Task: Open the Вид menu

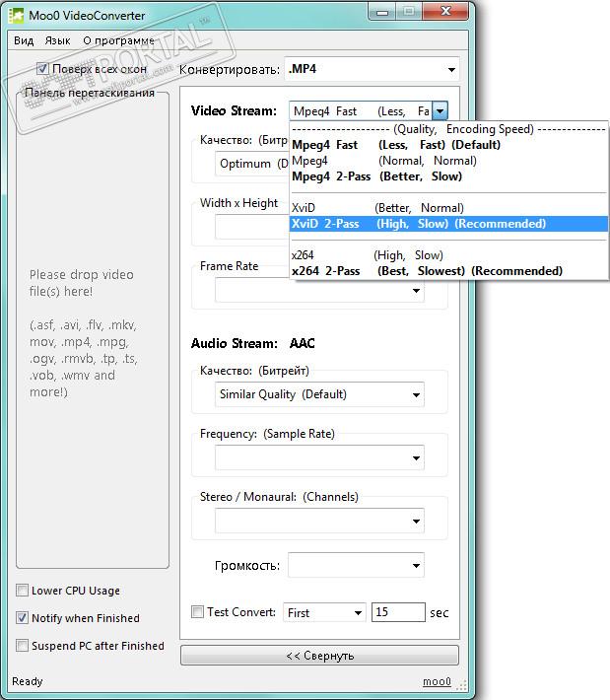Action: point(24,40)
